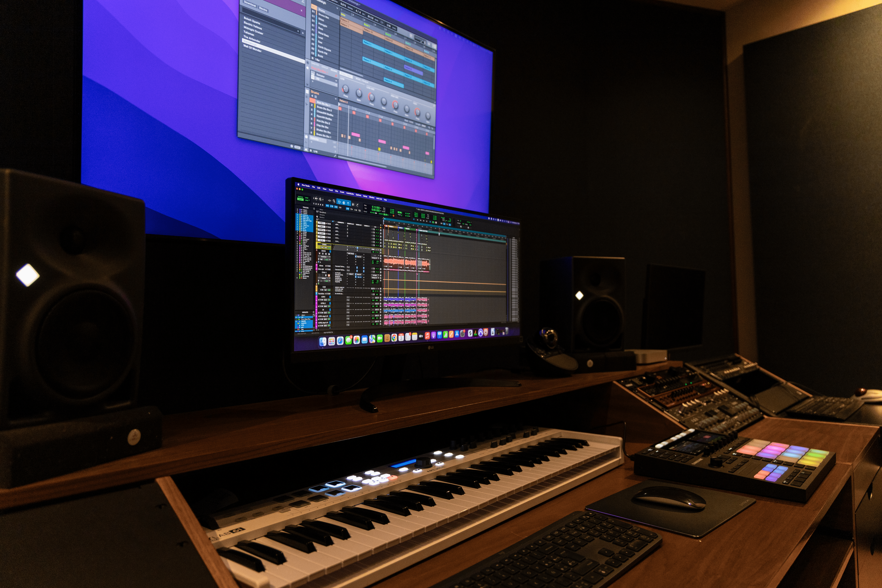This screenshot has width=882, height=588.
Task: Open Calendar from the Dock
Action: click(401, 337)
